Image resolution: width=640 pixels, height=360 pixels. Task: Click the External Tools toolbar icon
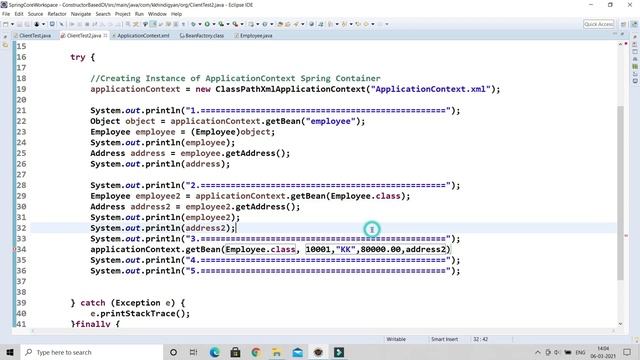click(x=235, y=24)
